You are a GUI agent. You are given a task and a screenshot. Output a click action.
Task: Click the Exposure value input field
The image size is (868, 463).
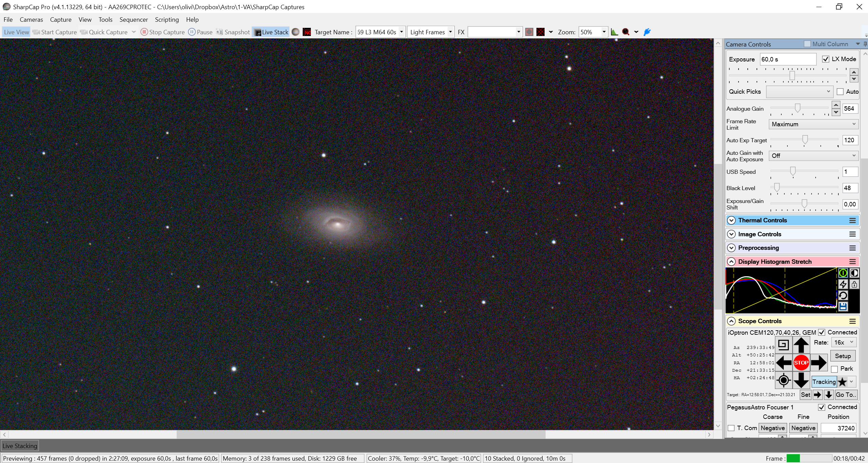pyautogui.click(x=788, y=59)
